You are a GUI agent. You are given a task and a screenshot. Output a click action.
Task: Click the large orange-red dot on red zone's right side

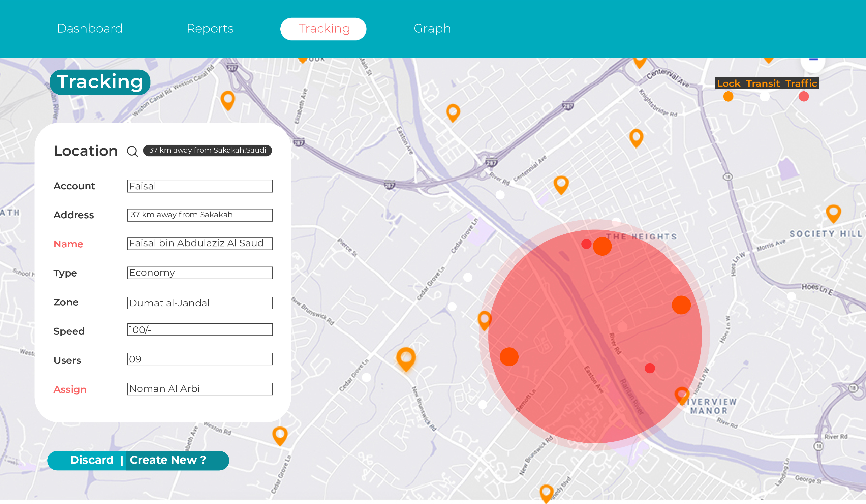681,305
